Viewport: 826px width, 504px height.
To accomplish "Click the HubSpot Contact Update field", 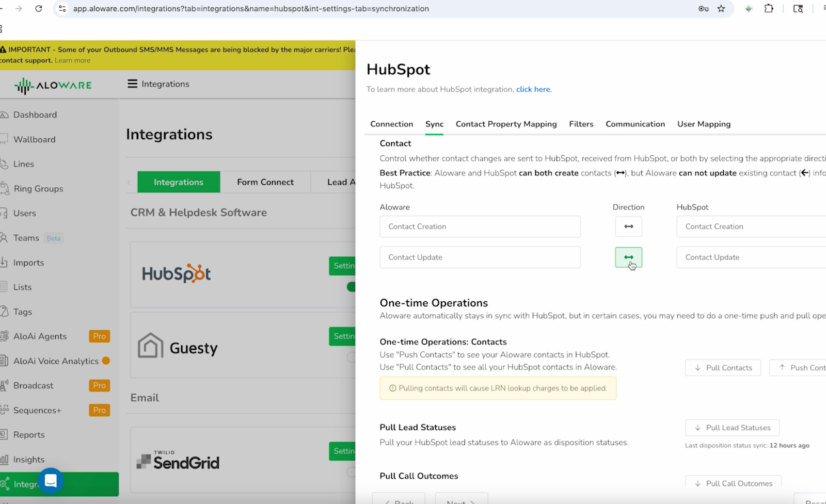I will (751, 257).
